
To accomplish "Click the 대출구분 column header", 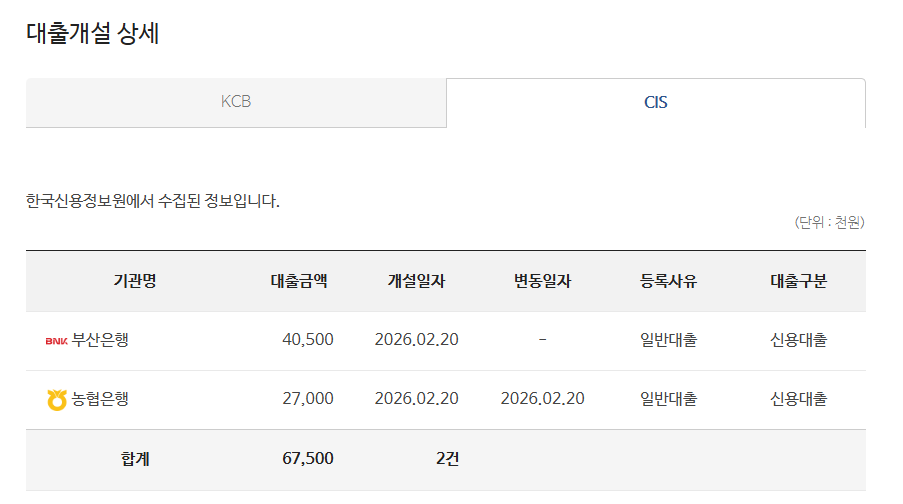I will [x=798, y=281].
